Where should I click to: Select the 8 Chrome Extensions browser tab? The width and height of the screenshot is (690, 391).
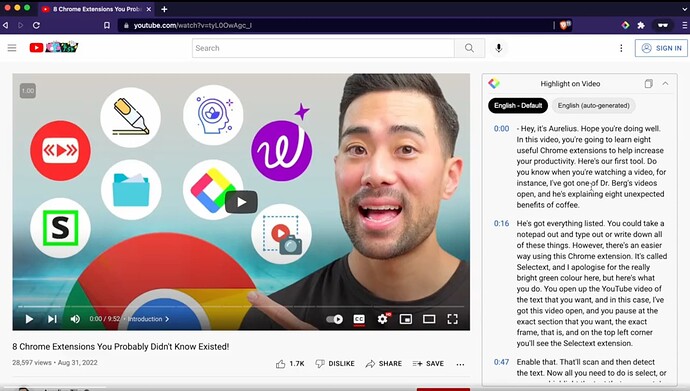pyautogui.click(x=96, y=9)
